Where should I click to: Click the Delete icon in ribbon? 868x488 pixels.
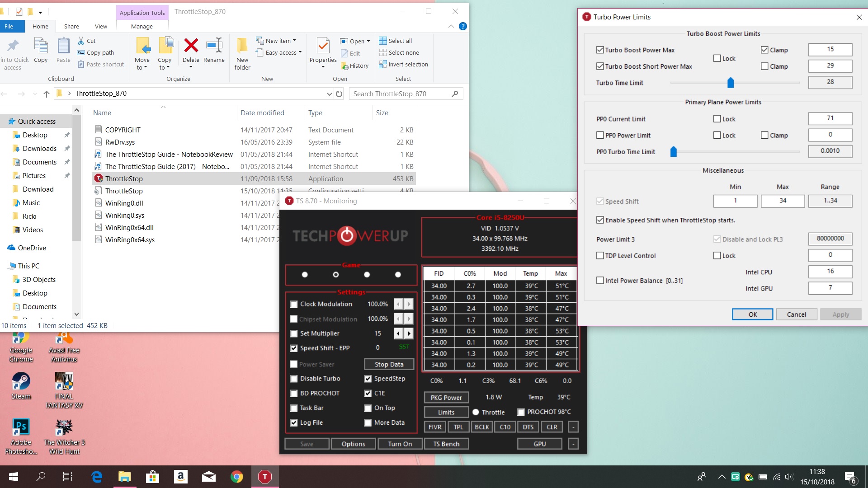(191, 46)
